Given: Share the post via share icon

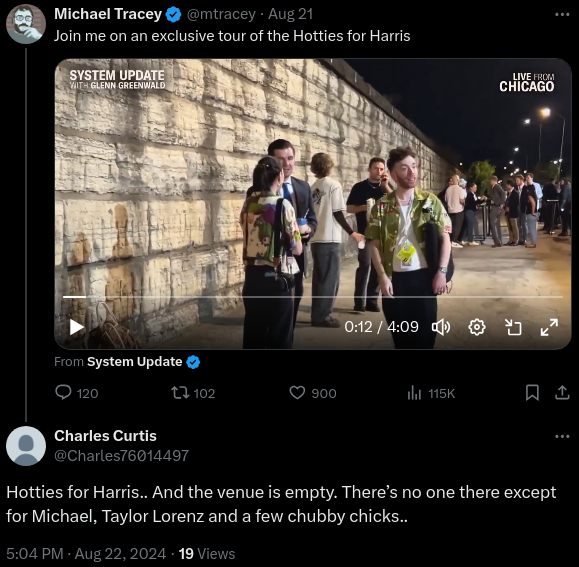Looking at the screenshot, I should (562, 393).
